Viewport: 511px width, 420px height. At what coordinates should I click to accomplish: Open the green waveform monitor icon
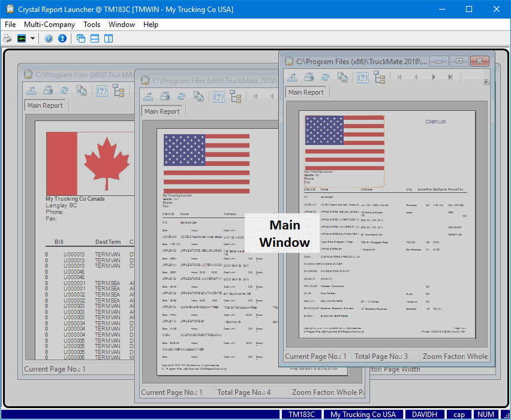coord(22,38)
